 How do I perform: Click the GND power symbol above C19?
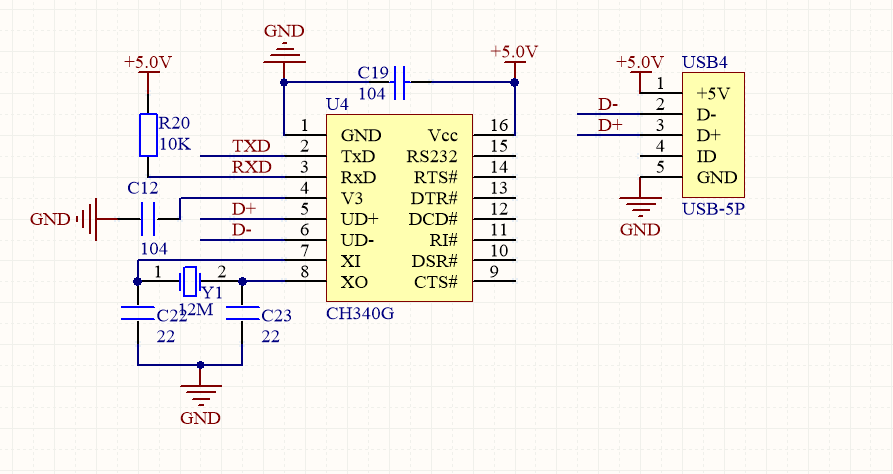(x=284, y=52)
